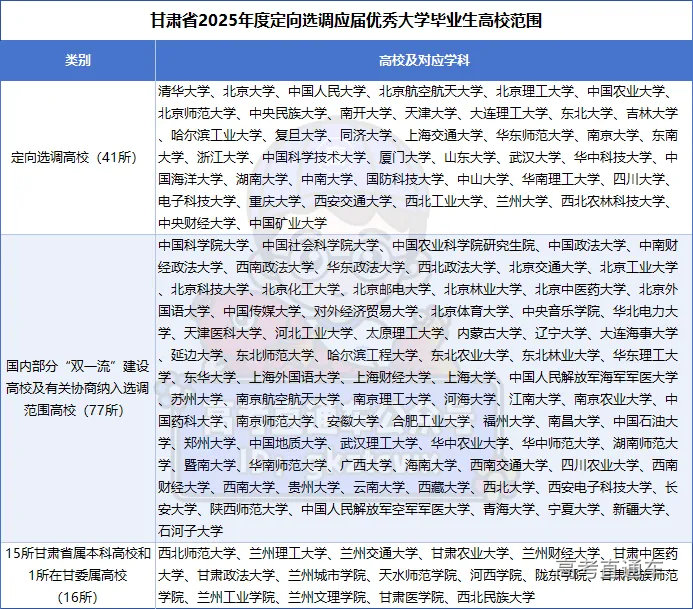The width and height of the screenshot is (693, 609).
Task: Click 西南政法大学 in the list
Action: 275,267
